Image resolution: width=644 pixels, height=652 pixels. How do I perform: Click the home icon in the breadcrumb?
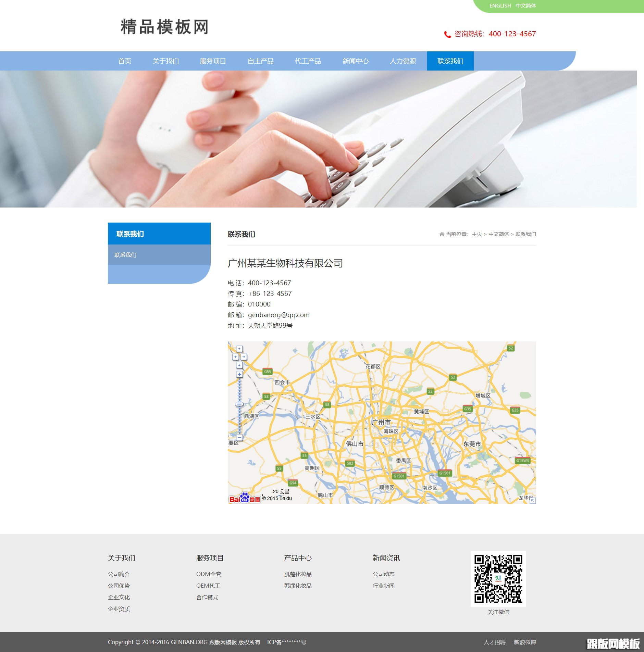pos(441,234)
